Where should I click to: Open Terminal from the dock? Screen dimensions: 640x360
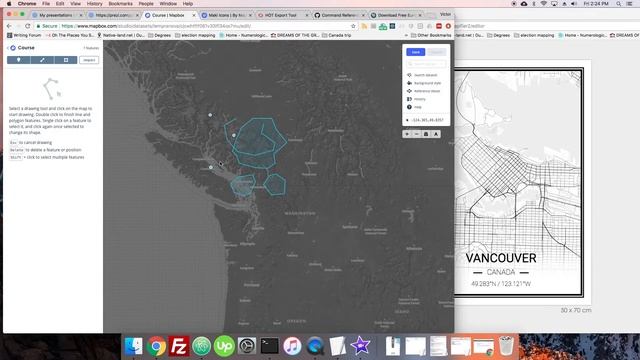pos(269,346)
